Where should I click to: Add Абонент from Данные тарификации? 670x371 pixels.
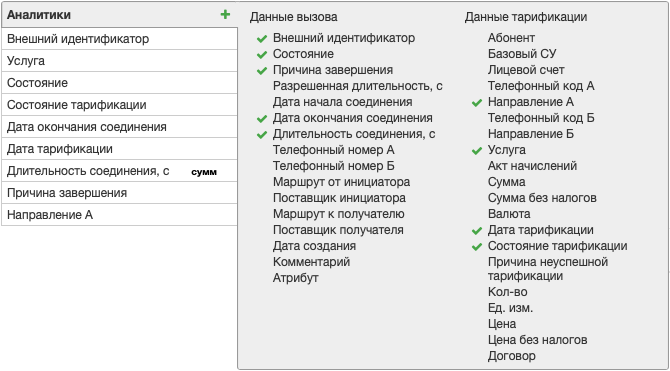click(511, 38)
